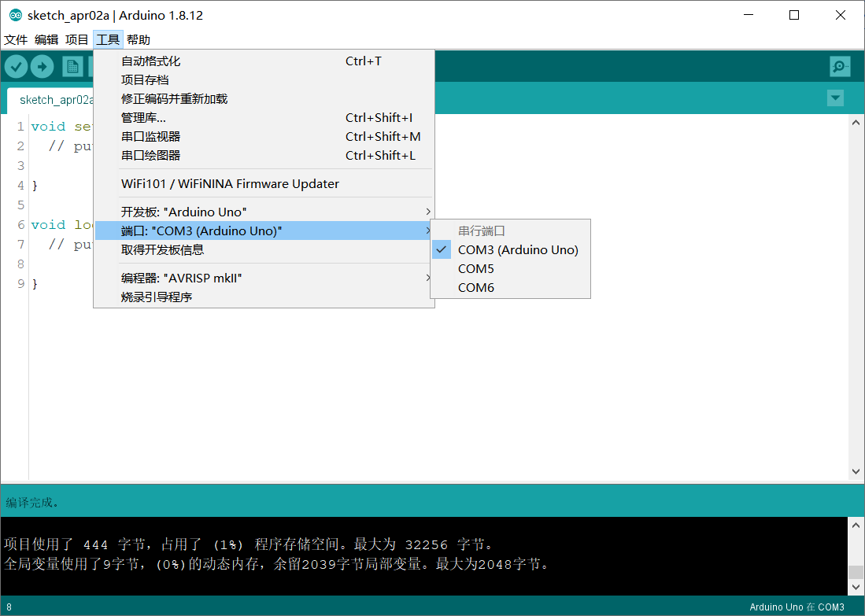Screen dimensions: 865x616
Task: Click the Upload (arrow) toolbar icon
Action: pos(43,66)
